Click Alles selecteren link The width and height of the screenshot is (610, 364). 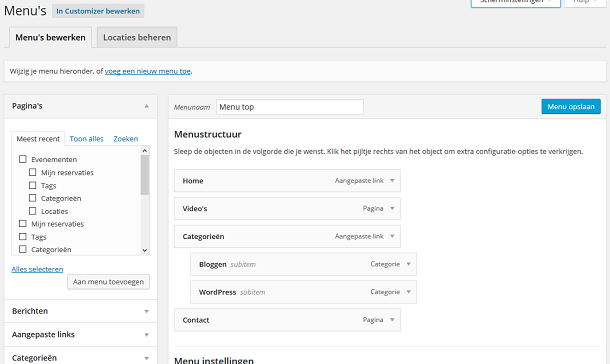[37, 269]
